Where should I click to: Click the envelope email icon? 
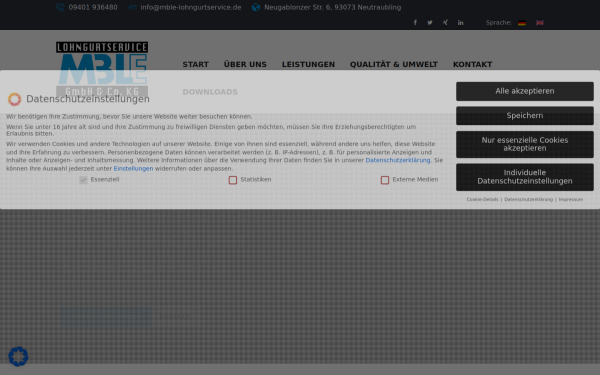pyautogui.click(x=132, y=7)
